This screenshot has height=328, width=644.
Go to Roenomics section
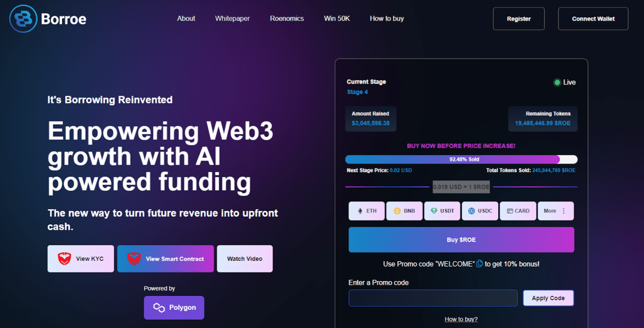[x=287, y=19]
